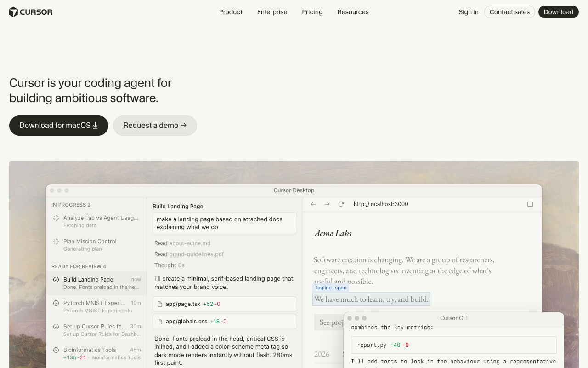Select the Bioinformatics Tools task

[96, 354]
